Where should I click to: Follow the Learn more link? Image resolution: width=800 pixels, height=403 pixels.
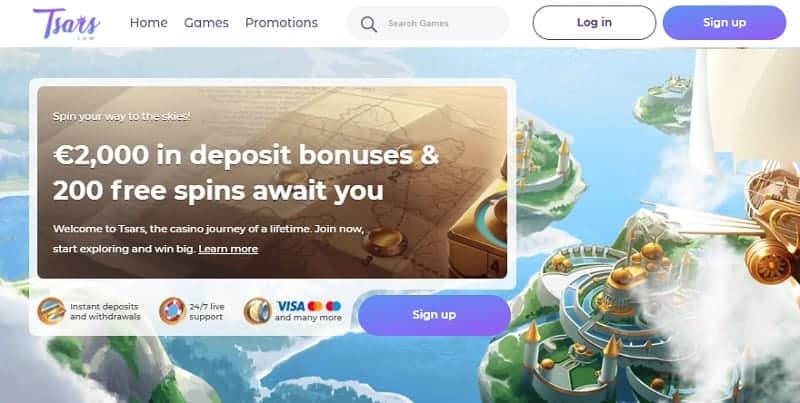[228, 249]
